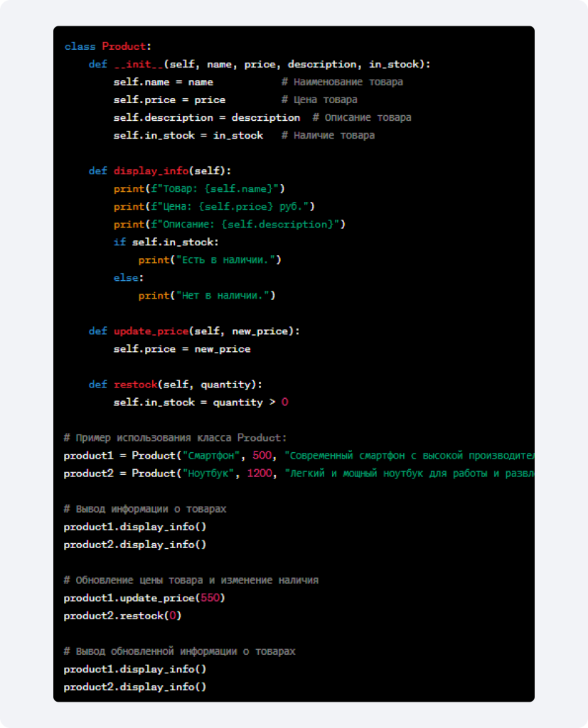Viewport: 588px width, 728px height.
Task: Click first 'product1.display_info()' call
Action: (134, 527)
